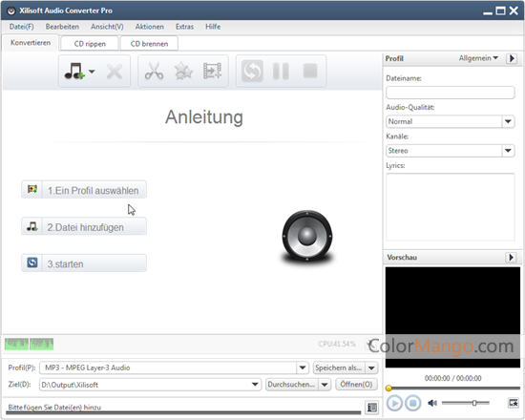Viewport: 525px width, 420px height.
Task: Expand the Speichern als arrow
Action: (x=371, y=367)
